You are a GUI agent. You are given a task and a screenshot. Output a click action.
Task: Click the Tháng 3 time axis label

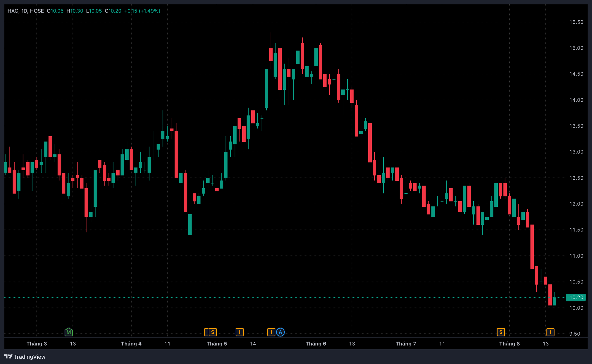pos(37,343)
